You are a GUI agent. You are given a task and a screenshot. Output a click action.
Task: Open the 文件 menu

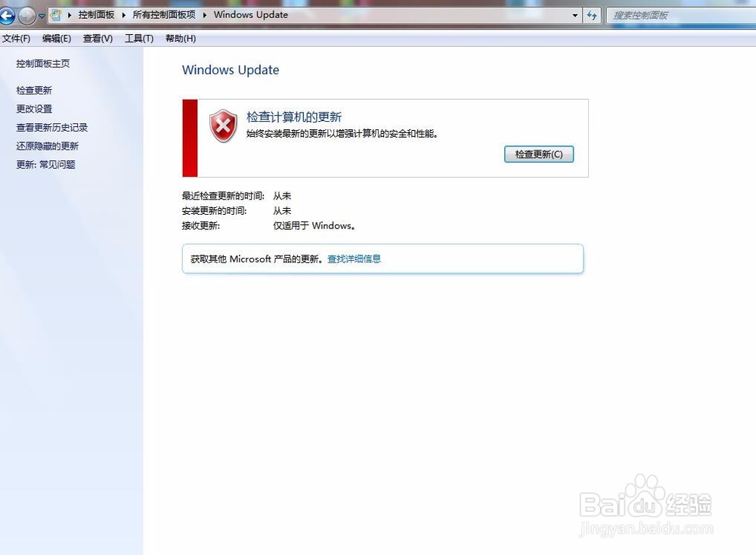pyautogui.click(x=17, y=39)
